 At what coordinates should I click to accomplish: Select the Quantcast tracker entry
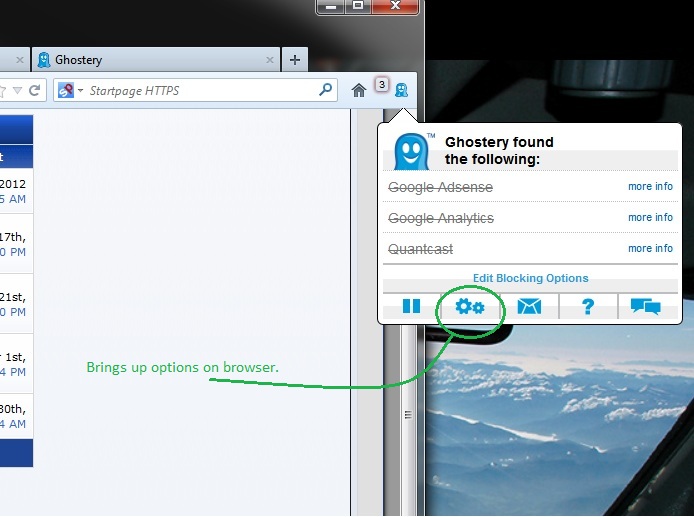[x=420, y=249]
